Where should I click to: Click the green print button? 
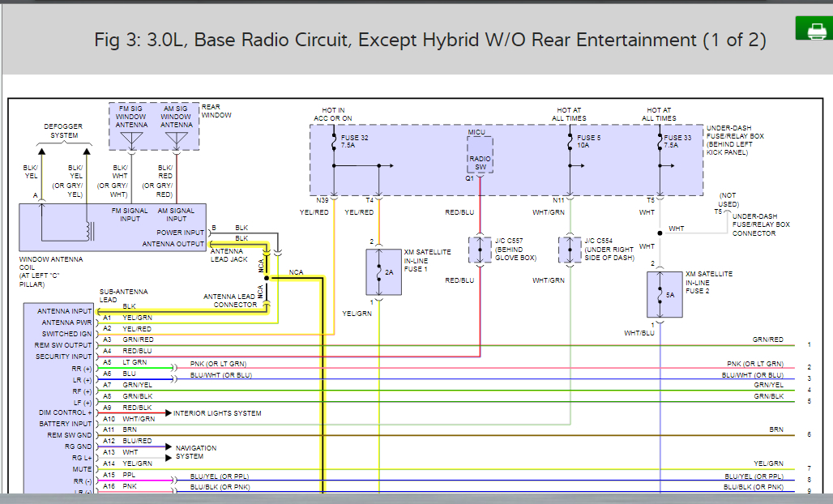click(x=814, y=32)
